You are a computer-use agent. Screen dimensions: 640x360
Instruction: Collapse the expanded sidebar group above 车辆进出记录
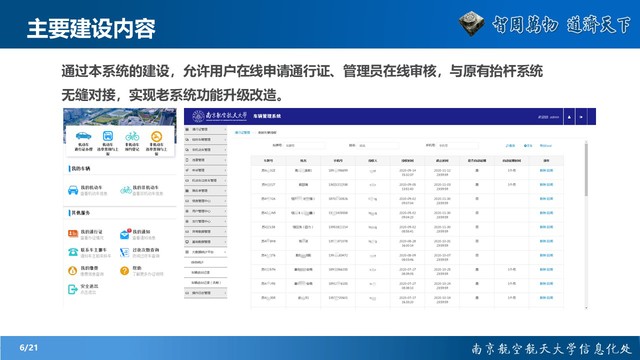206,252
